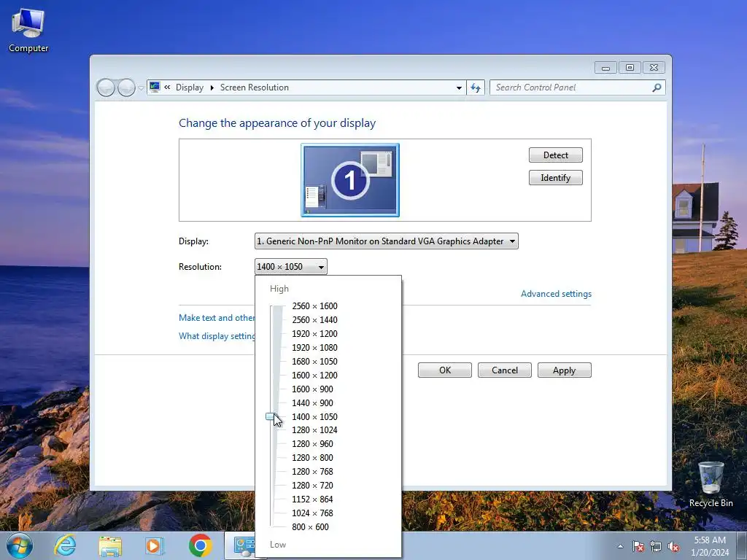Select 1680 × 1050 resolution
Screen dimensions: 747x560
(314, 361)
